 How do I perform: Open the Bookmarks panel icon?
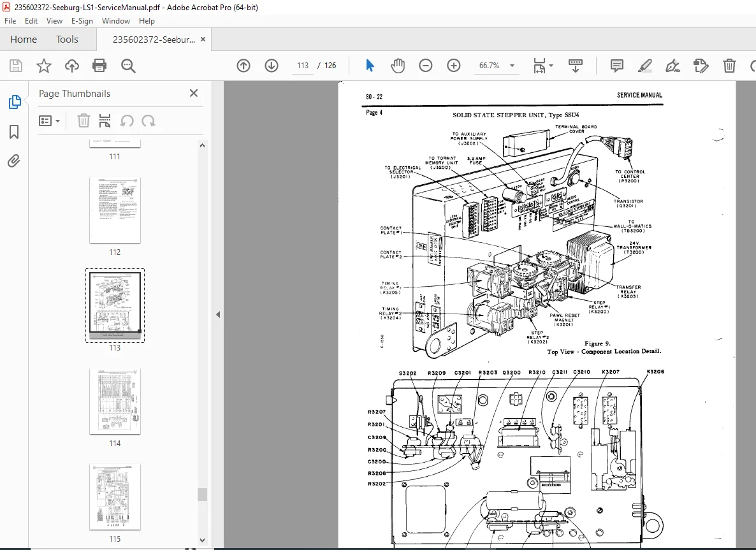pyautogui.click(x=14, y=131)
